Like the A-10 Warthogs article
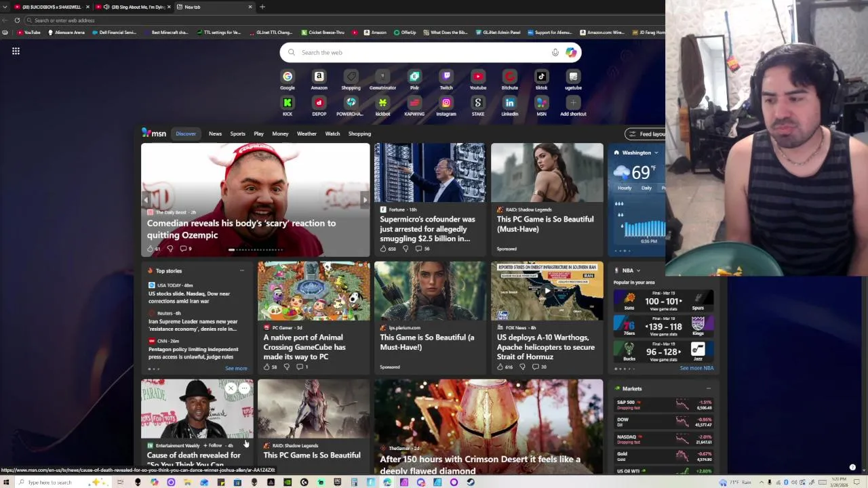 [500, 367]
